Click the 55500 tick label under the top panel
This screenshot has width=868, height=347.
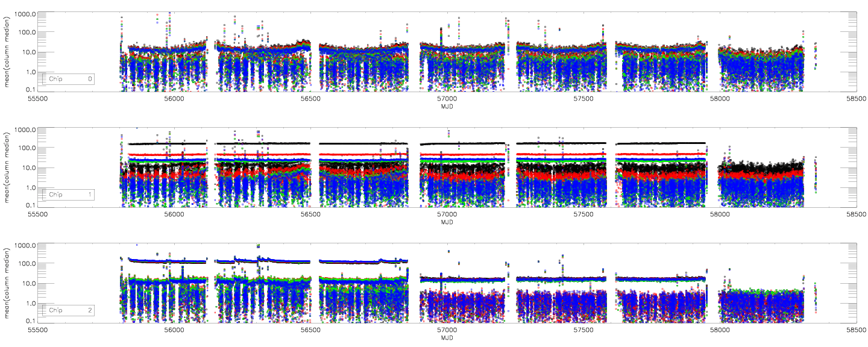[x=37, y=99]
